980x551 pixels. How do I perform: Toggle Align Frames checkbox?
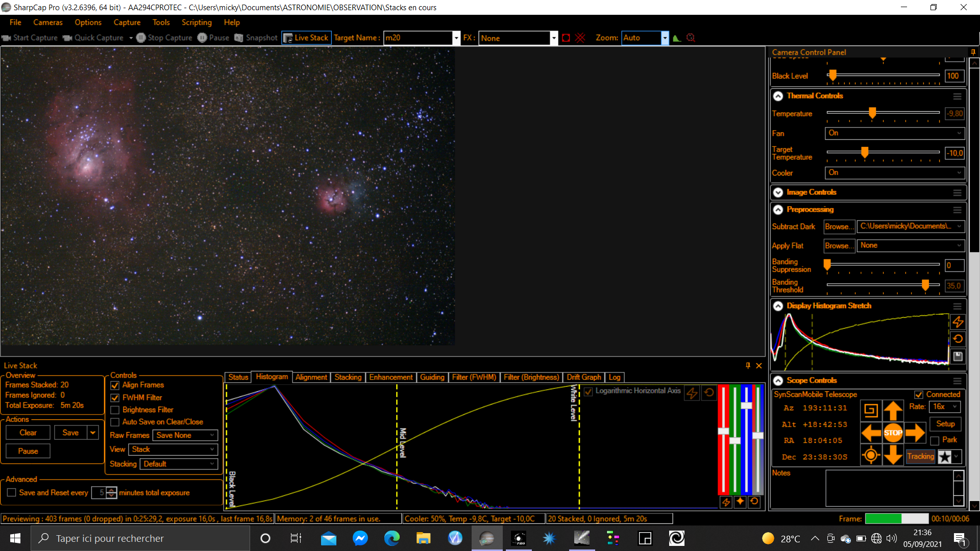(115, 385)
